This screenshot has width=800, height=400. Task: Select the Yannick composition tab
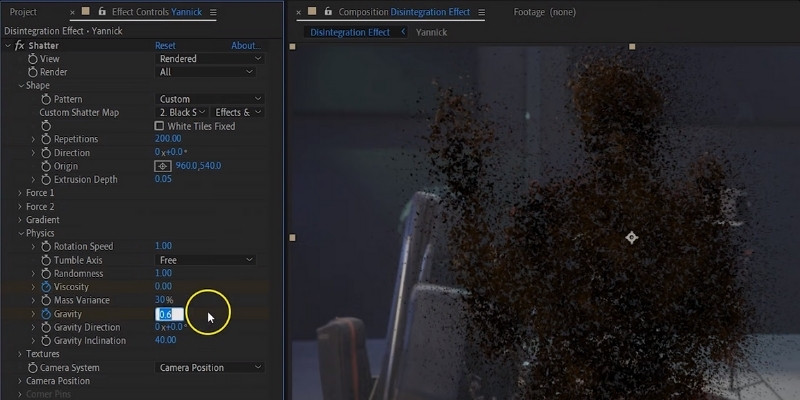[x=432, y=32]
